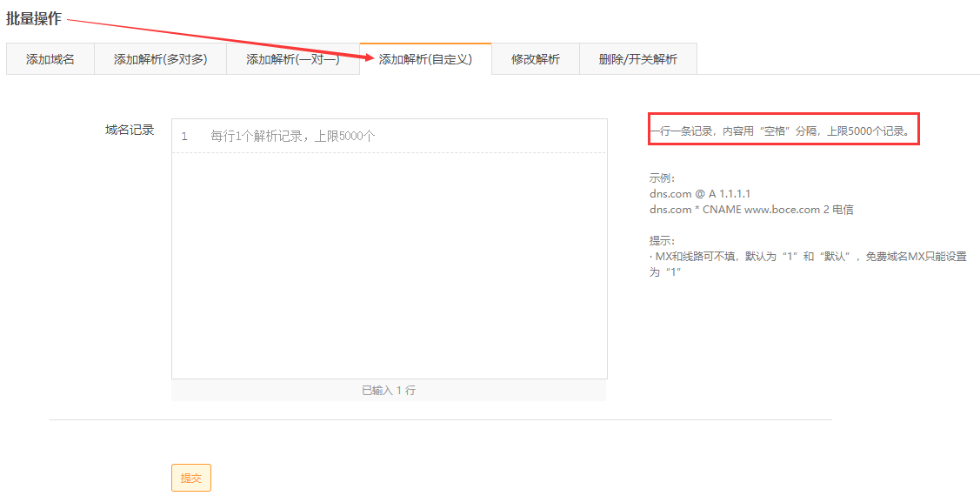
Task: Click the 每行1个解析记录 placeholder text
Action: coord(293,137)
